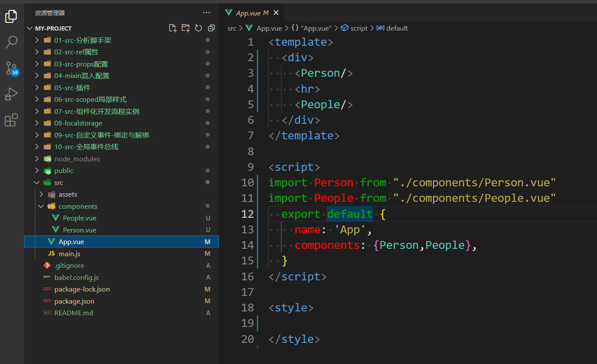
Task: Click "./components/Person.vue" import path string
Action: point(474,182)
